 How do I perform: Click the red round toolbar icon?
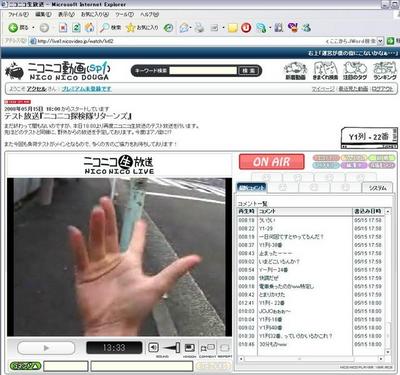(246, 28)
